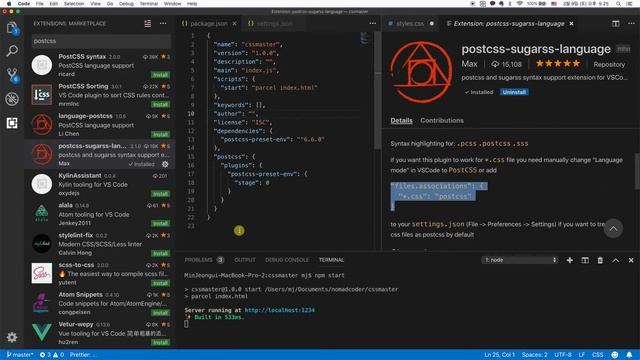Click the postcss-sugarss-language extension logo
The image size is (640, 360).
coord(421,72)
